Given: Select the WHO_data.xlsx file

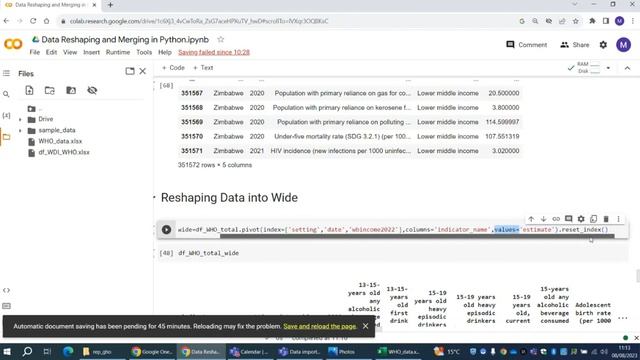Looking at the screenshot, I should pos(60,141).
